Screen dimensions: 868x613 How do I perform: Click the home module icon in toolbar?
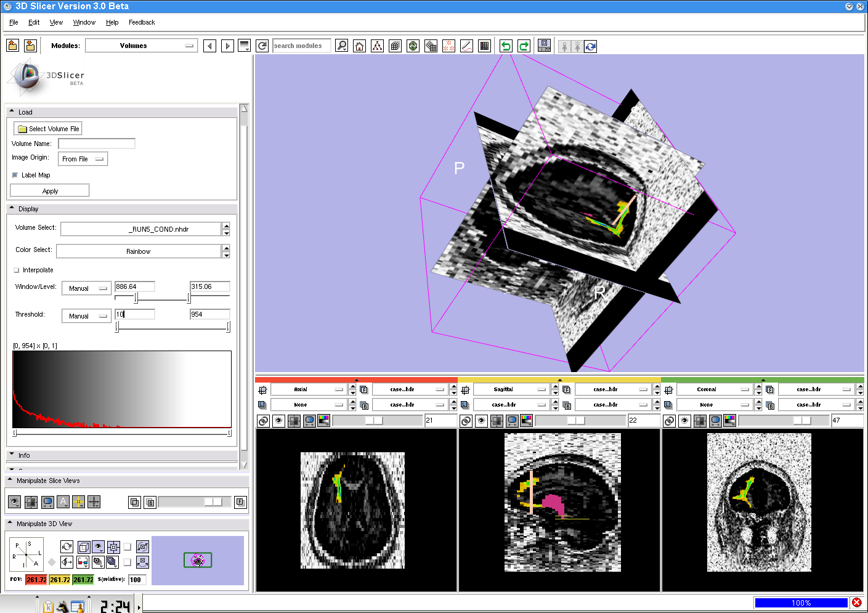(360, 46)
